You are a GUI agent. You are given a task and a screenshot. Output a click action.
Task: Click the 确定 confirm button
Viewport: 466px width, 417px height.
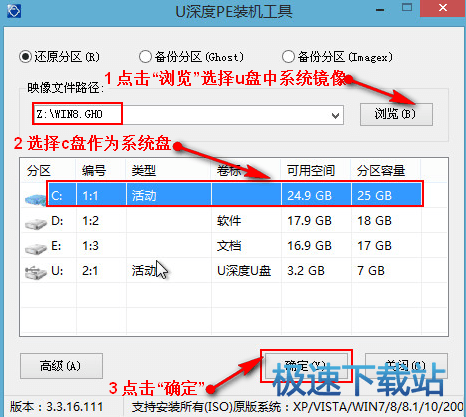click(306, 366)
